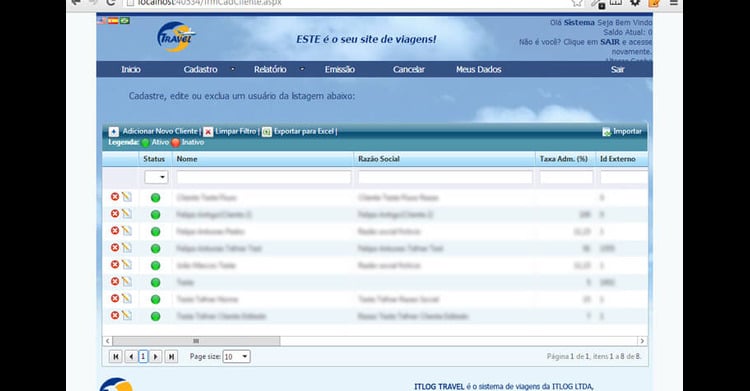Click the Nome filter input field
This screenshot has width=750, height=391.
tap(264, 178)
